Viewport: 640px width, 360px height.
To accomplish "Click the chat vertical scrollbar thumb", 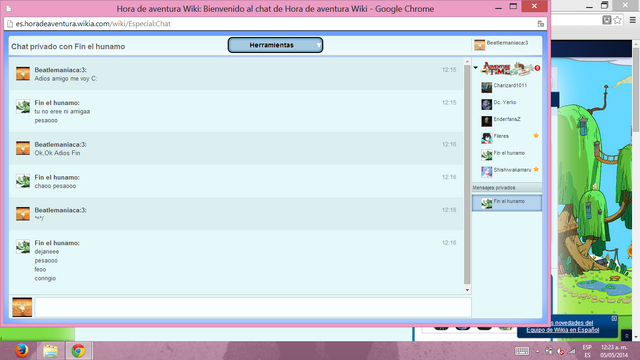I will pyautogui.click(x=467, y=174).
